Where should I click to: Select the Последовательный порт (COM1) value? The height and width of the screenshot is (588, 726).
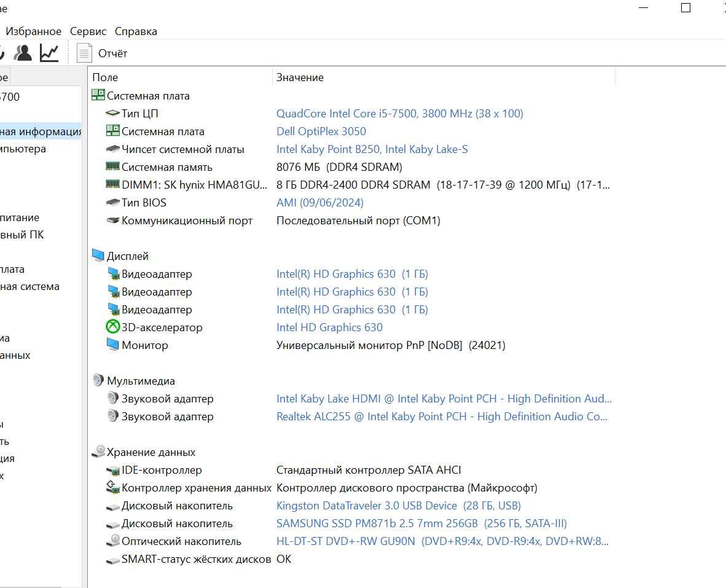358,221
